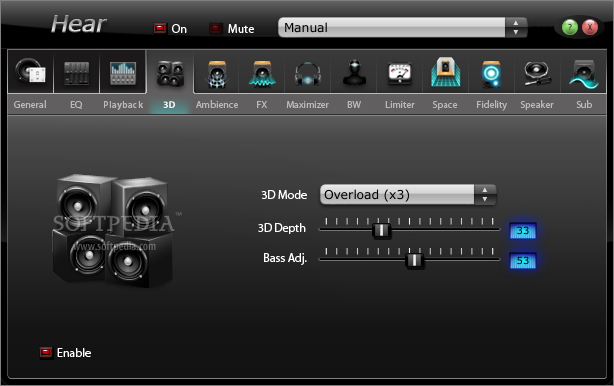The width and height of the screenshot is (614, 386).
Task: Select the Speaker repair icon
Action: (x=537, y=73)
